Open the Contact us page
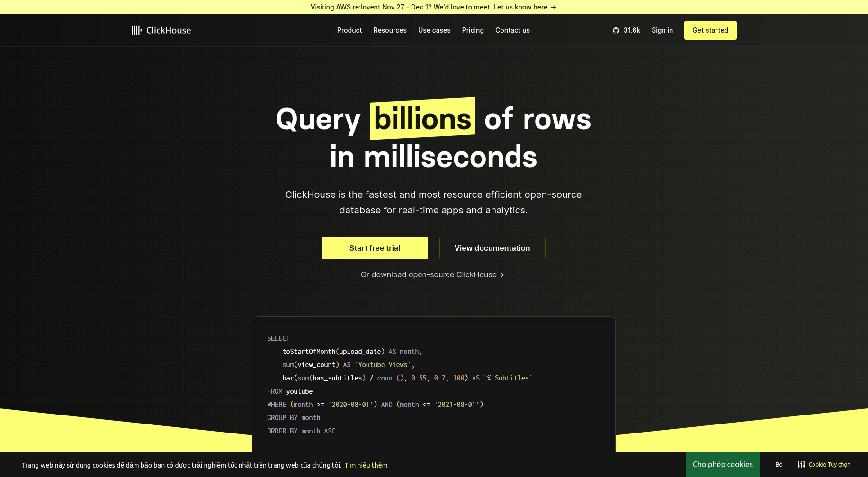The image size is (868, 477). pyautogui.click(x=512, y=30)
